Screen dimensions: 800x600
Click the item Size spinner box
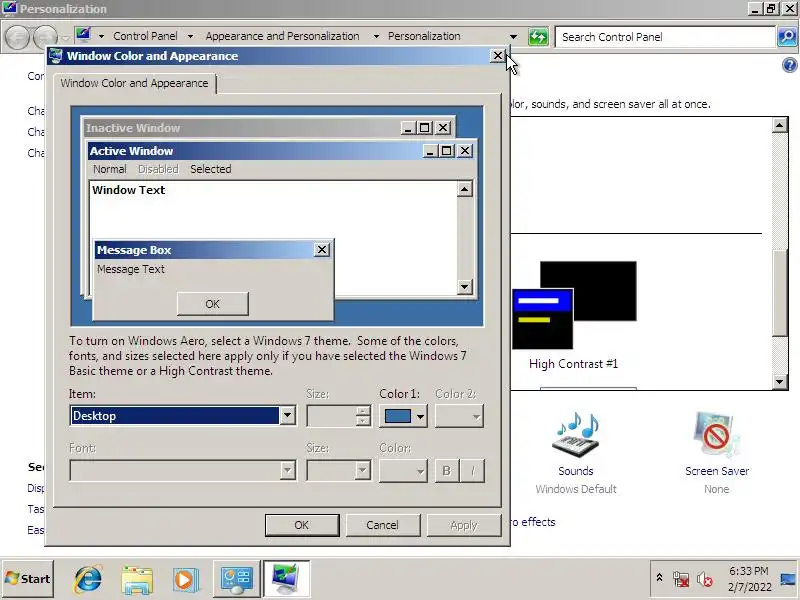(x=338, y=416)
